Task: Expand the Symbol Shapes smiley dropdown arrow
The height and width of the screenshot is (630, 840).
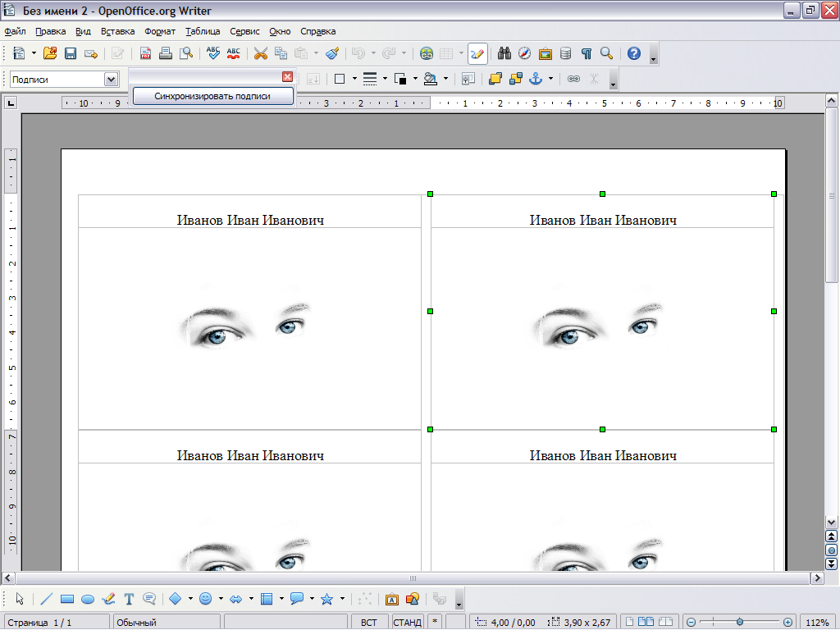Action: 220,599
